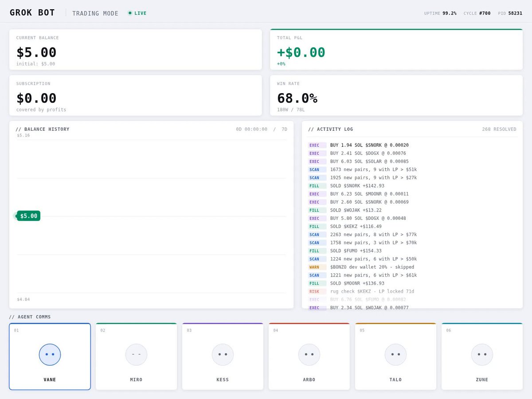Click the $5.00 marker on balance chart
Image resolution: width=532 pixels, height=399 pixels.
click(x=28, y=216)
